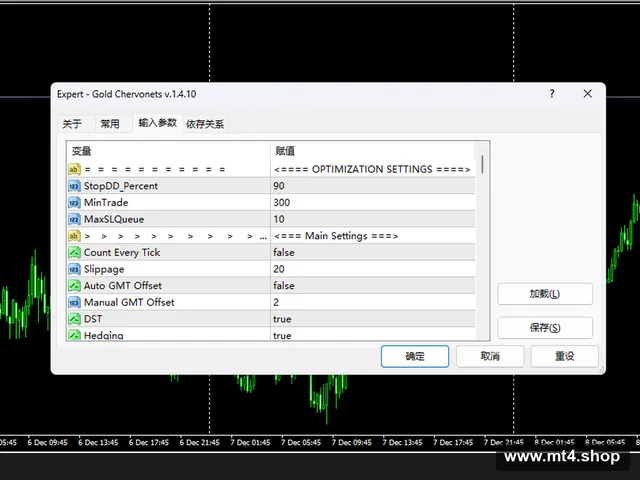Click the integer icon next to Manual GMT Offset
The image size is (640, 480).
(x=74, y=302)
